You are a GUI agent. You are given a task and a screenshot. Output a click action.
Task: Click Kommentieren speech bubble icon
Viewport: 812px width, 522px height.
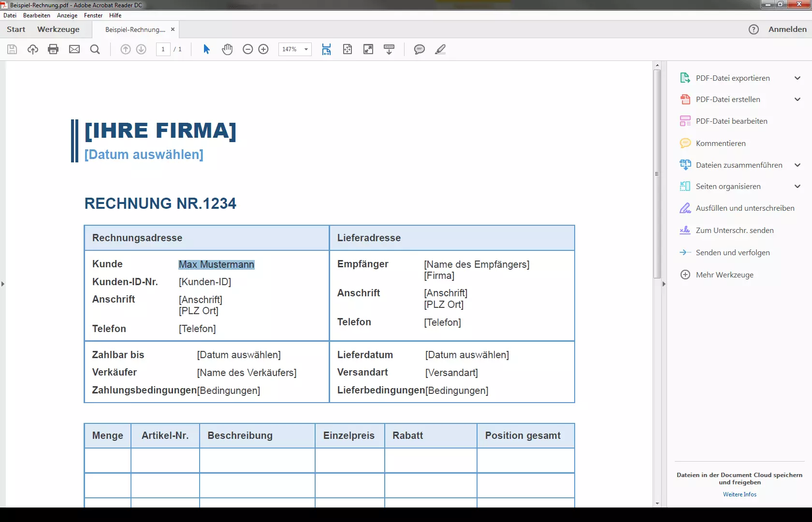click(x=685, y=143)
